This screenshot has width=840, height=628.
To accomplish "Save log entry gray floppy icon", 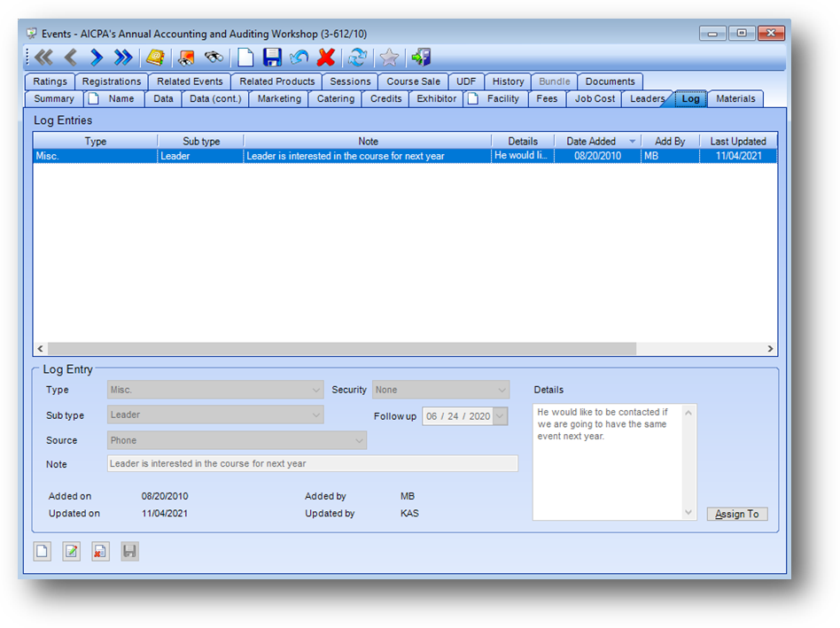I will pyautogui.click(x=129, y=551).
